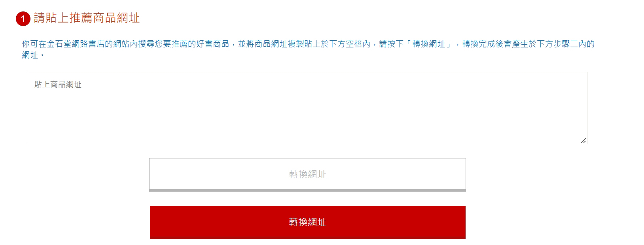Viewport: 644px width, 245px height.
Task: Focus the 貼上商品網址 text area
Action: (x=307, y=108)
